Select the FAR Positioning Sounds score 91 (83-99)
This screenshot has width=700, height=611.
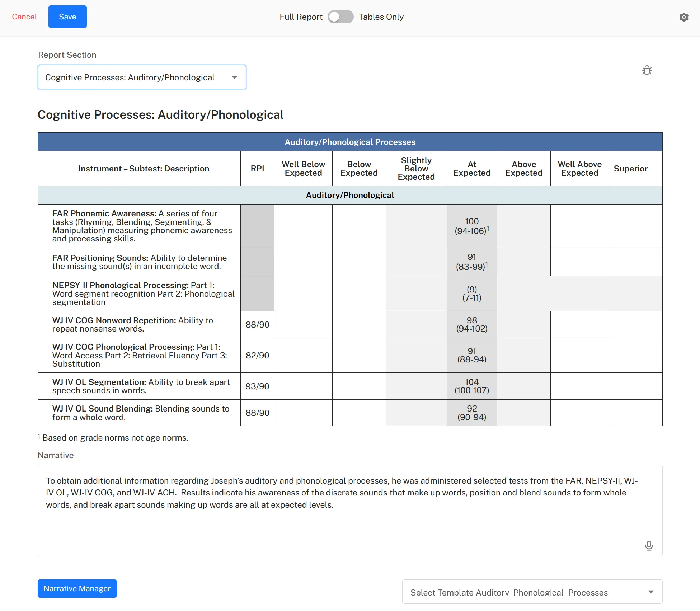[x=472, y=262]
